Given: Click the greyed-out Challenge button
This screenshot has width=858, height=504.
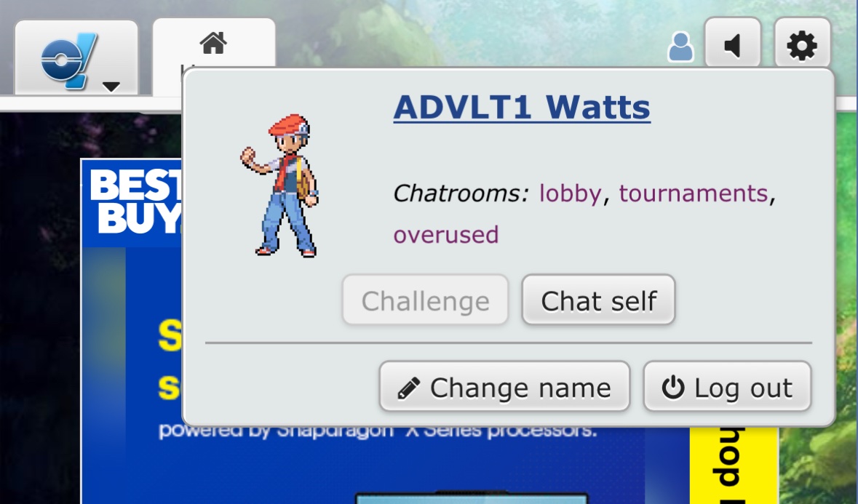Looking at the screenshot, I should tap(425, 300).
